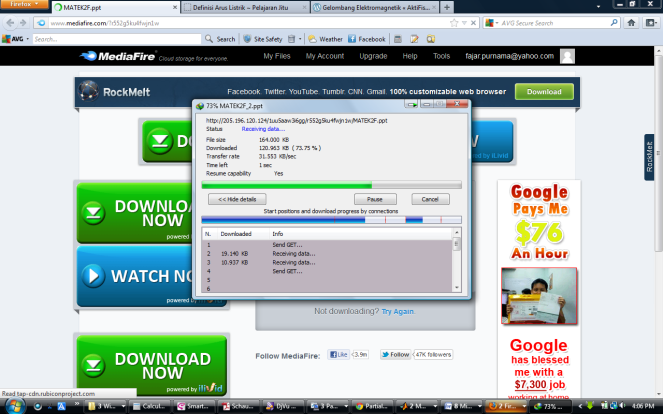663x414 pixels.
Task: Switch to Definisi Arus Listrik tab
Action: pyautogui.click(x=245, y=7)
